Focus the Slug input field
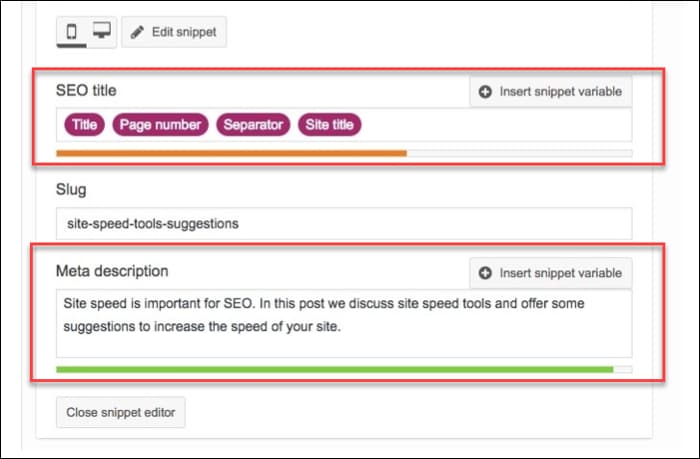This screenshot has width=700, height=459. [344, 223]
